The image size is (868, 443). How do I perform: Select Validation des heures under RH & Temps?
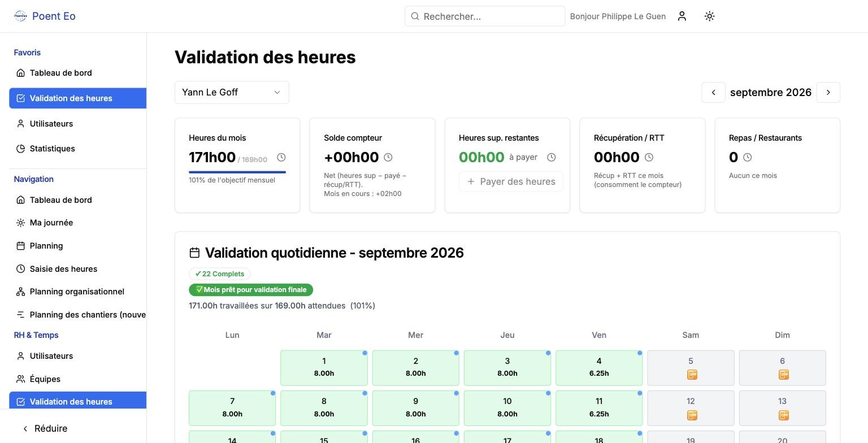pos(77,401)
